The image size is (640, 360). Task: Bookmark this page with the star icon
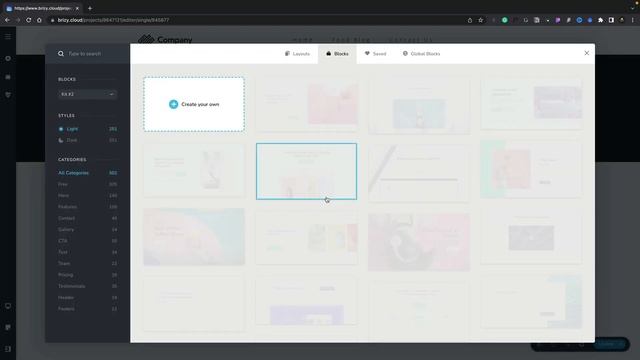[x=481, y=20]
